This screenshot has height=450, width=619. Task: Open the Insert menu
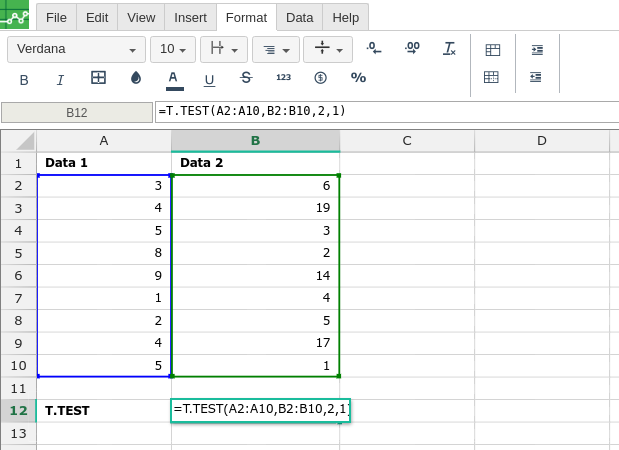click(190, 17)
